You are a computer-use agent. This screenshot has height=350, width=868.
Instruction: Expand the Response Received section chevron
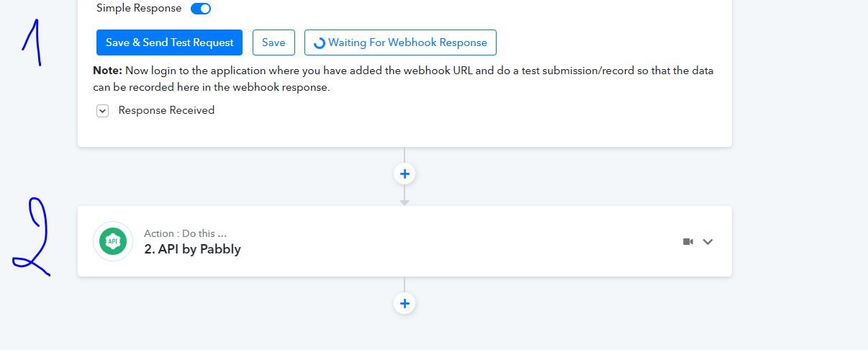[x=103, y=111]
